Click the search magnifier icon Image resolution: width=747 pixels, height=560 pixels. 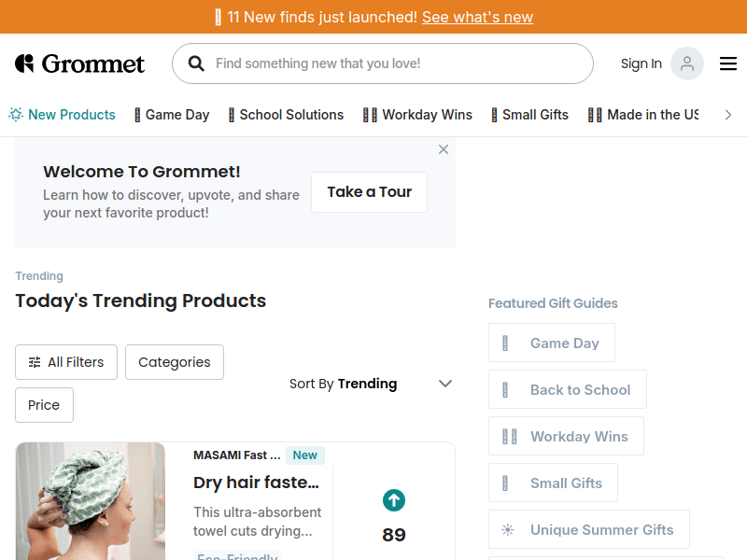tap(196, 63)
